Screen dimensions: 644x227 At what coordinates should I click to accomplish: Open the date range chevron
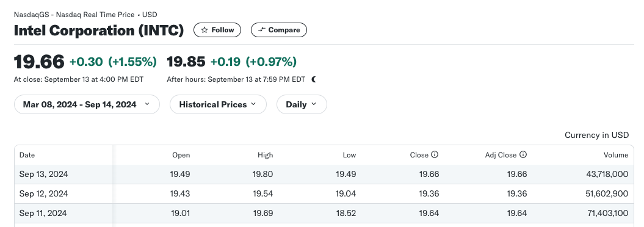[x=147, y=104]
